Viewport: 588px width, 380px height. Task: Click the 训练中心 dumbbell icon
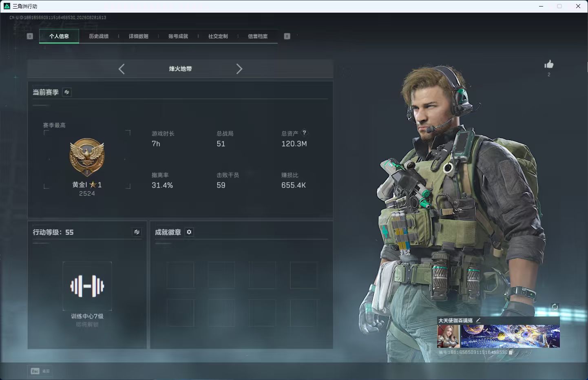pos(87,286)
